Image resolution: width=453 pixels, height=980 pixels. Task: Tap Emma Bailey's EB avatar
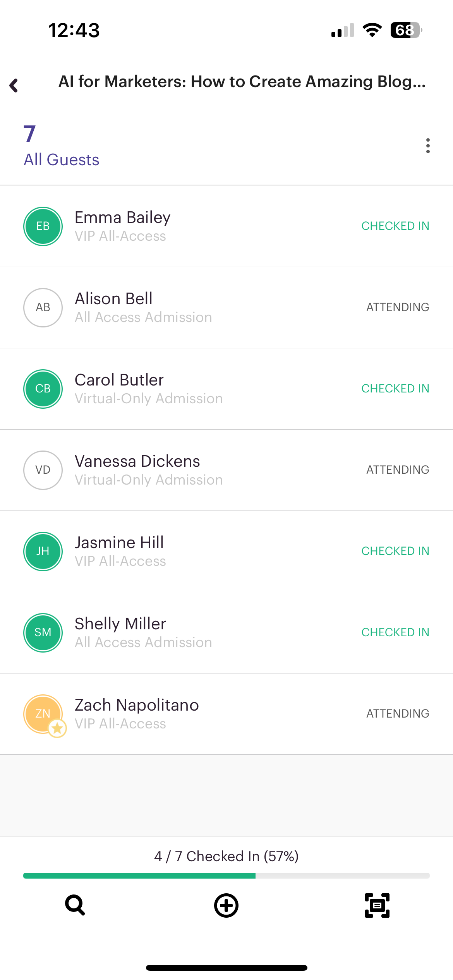(43, 226)
